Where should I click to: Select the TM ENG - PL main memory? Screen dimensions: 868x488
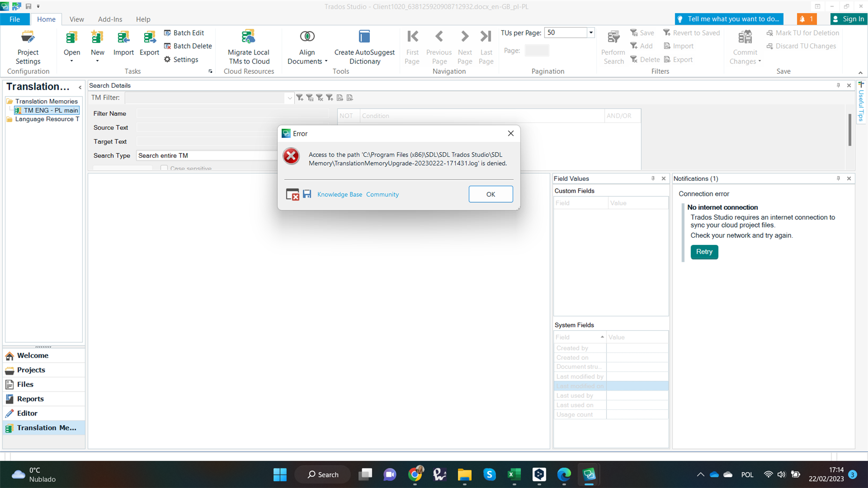(x=47, y=110)
